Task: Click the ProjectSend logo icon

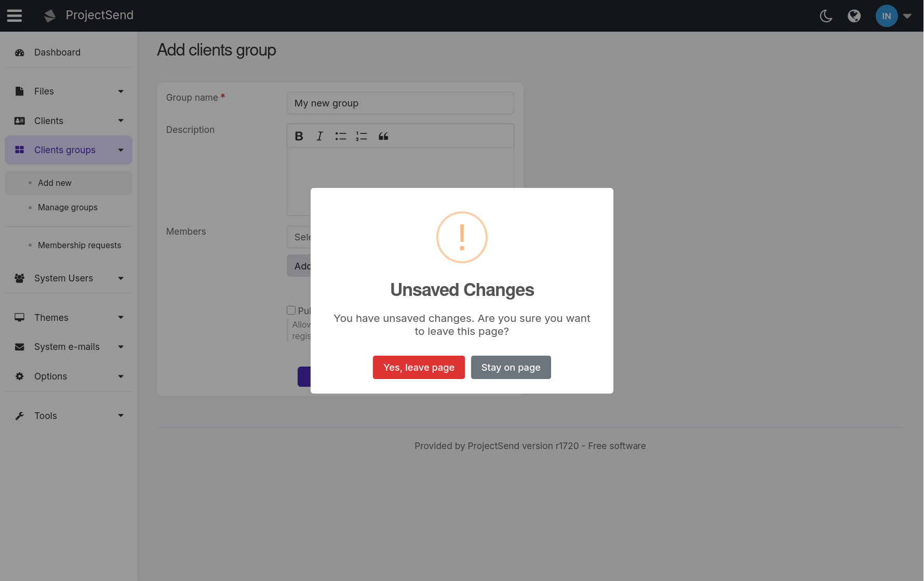Action: coord(49,15)
